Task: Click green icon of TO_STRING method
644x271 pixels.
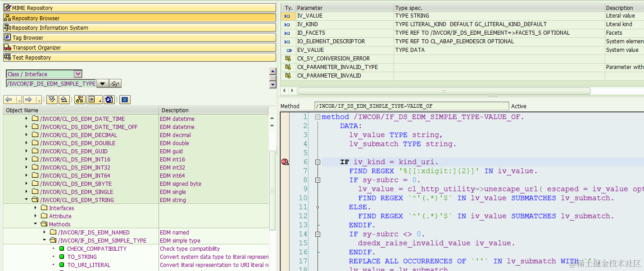Action: coord(62,257)
